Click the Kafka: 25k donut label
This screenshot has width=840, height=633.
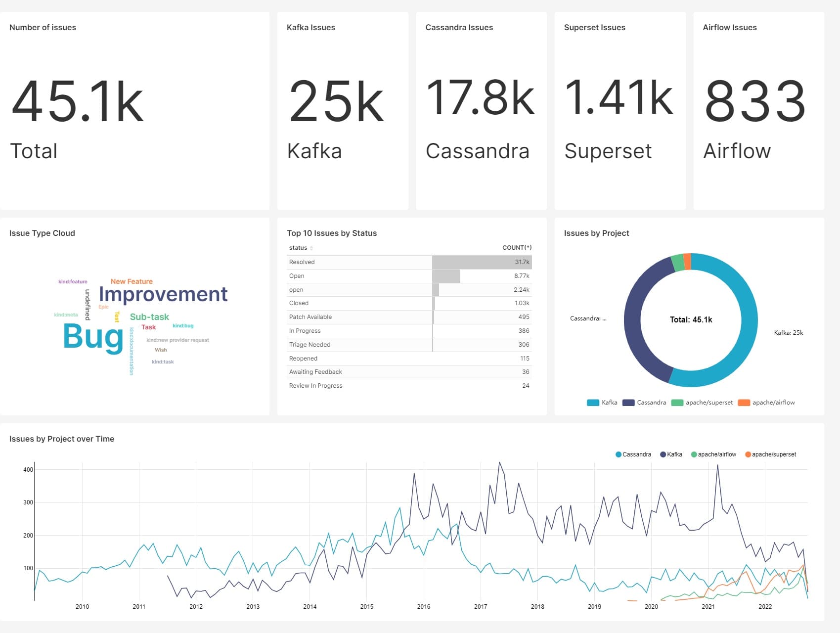789,333
